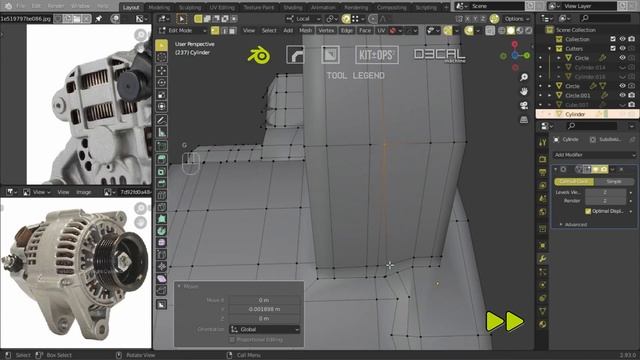Expand the Circle.001 object row
The image size is (640, 360).
[549, 95]
